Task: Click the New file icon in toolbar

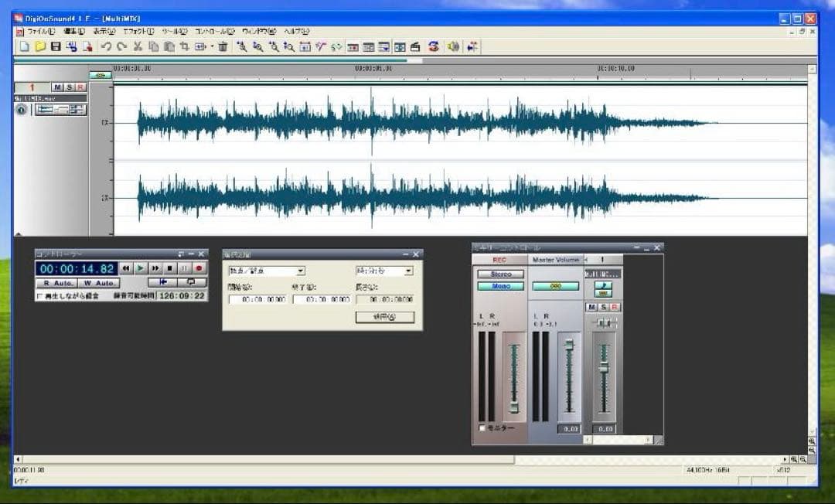Action: [x=24, y=47]
